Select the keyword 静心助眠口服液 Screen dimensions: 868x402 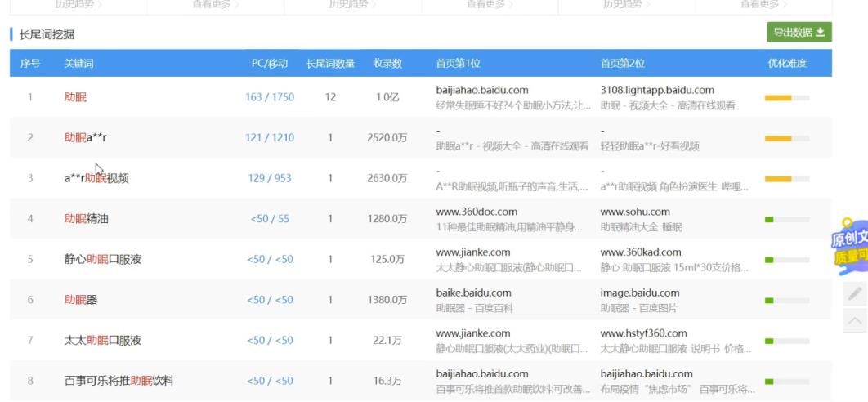tap(103, 259)
